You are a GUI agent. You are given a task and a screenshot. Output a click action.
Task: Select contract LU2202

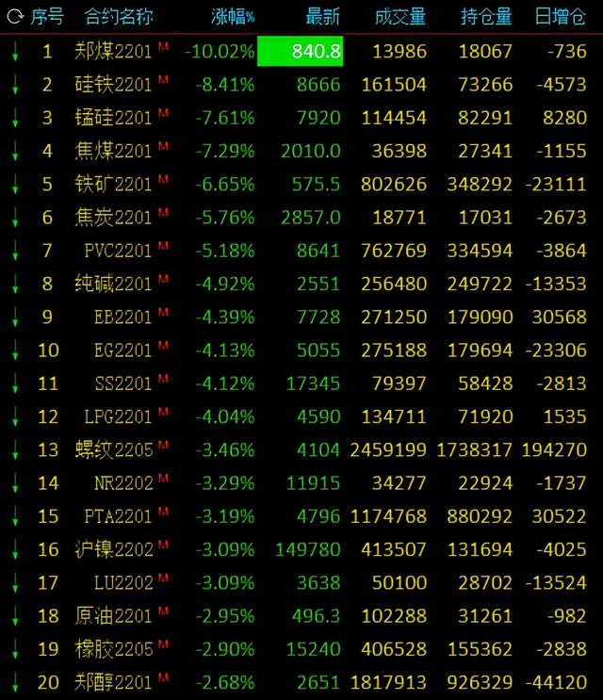coord(123,582)
